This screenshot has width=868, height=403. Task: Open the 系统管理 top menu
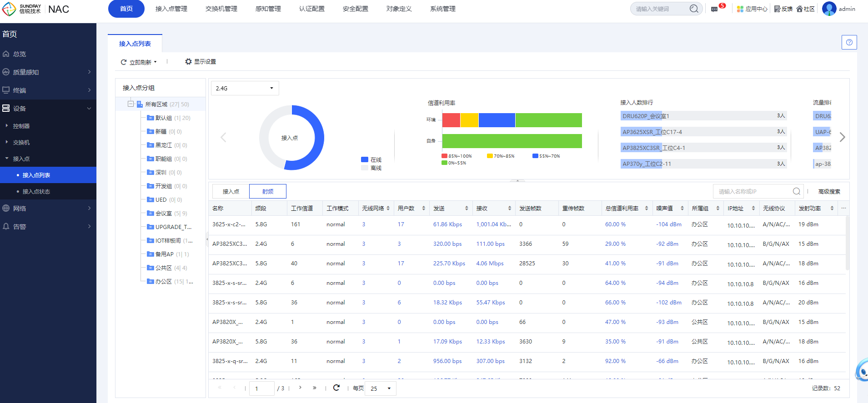pos(443,9)
